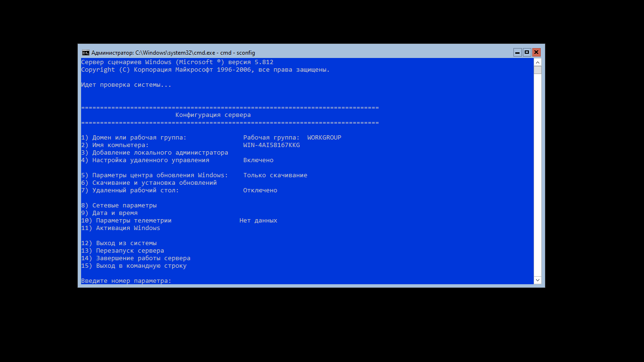644x362 pixels.
Task: Minimize the sconfig command window
Action: tap(518, 52)
